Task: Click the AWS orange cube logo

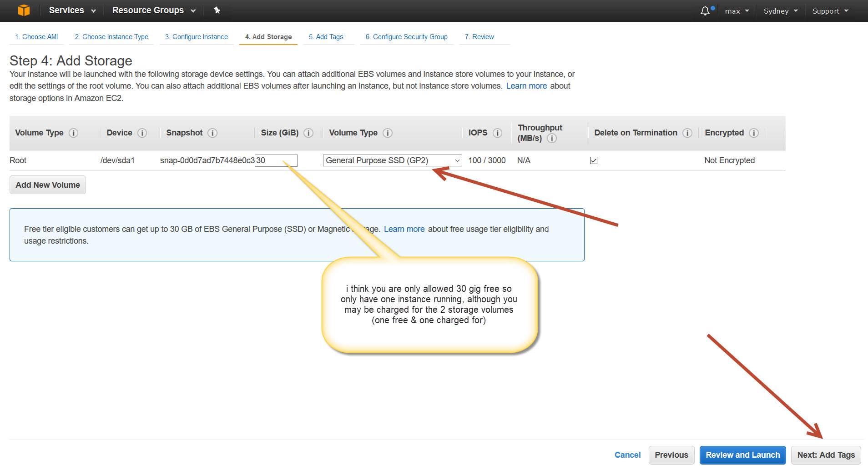Action: point(24,10)
